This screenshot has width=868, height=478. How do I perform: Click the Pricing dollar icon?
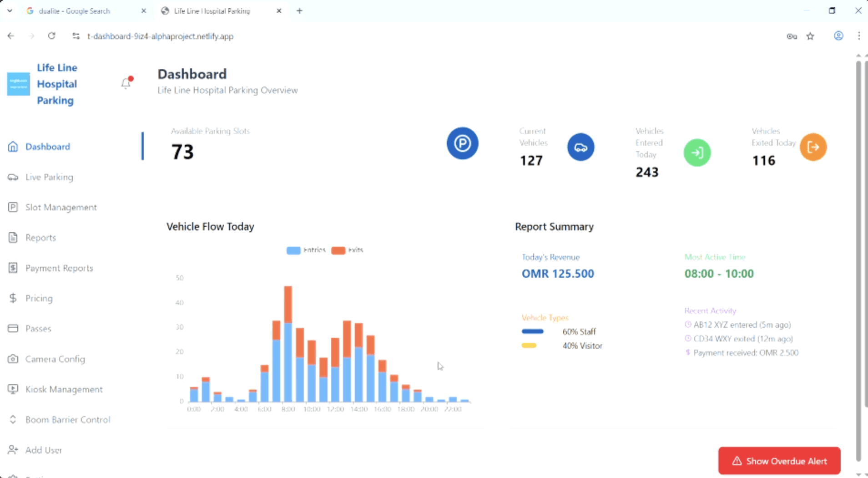pos(13,298)
